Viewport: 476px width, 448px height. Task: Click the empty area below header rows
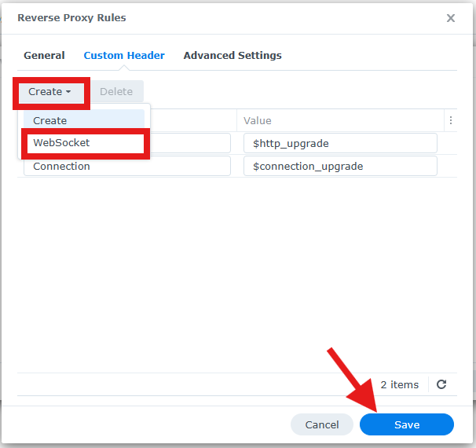(x=236, y=274)
